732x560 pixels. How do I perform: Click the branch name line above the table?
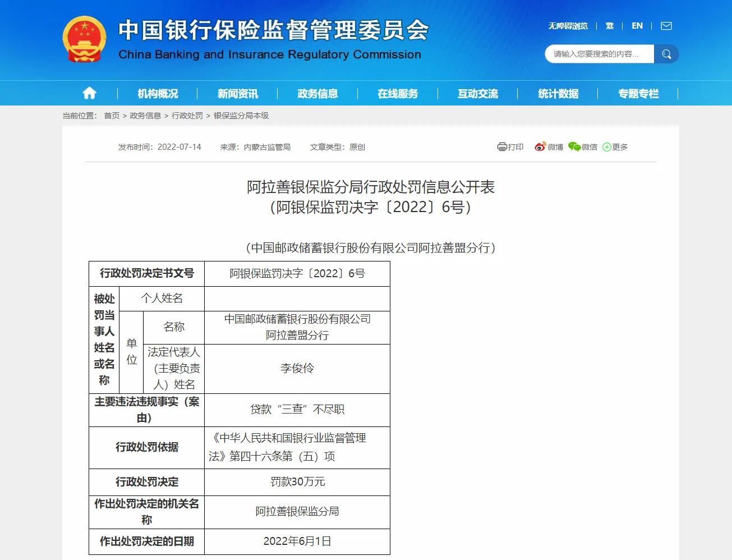click(371, 247)
